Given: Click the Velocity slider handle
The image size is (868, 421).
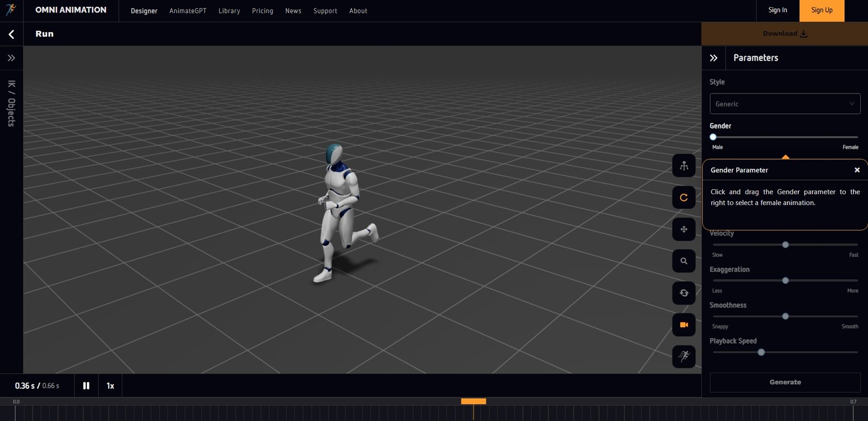Looking at the screenshot, I should click(785, 245).
